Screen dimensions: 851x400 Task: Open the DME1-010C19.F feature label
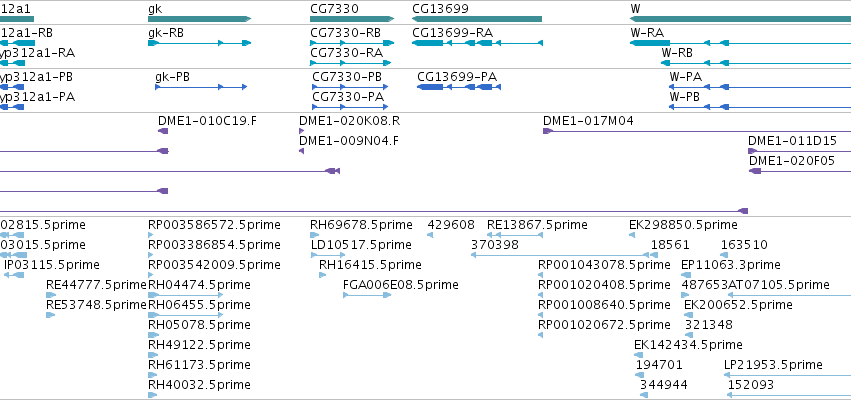tap(207, 120)
